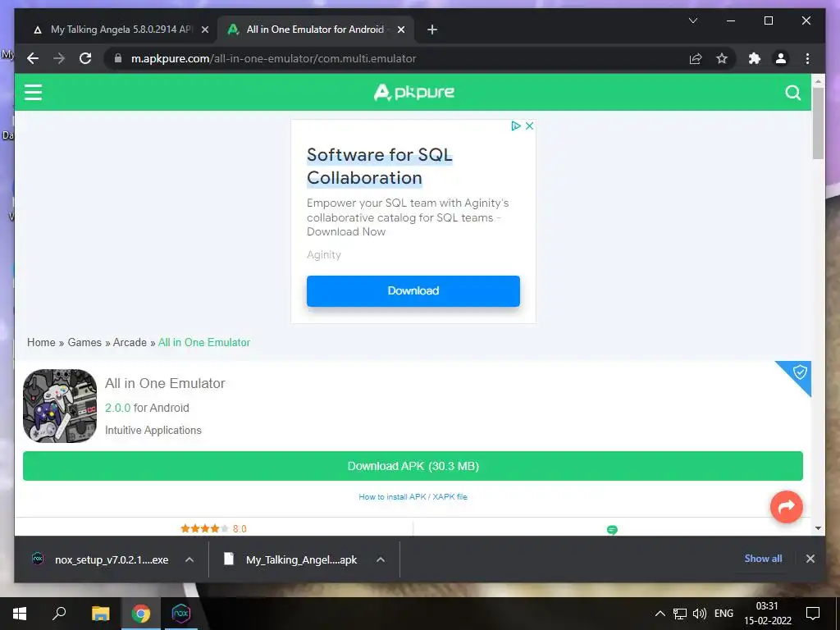
Task: Click the blue ad Download button
Action: point(413,291)
